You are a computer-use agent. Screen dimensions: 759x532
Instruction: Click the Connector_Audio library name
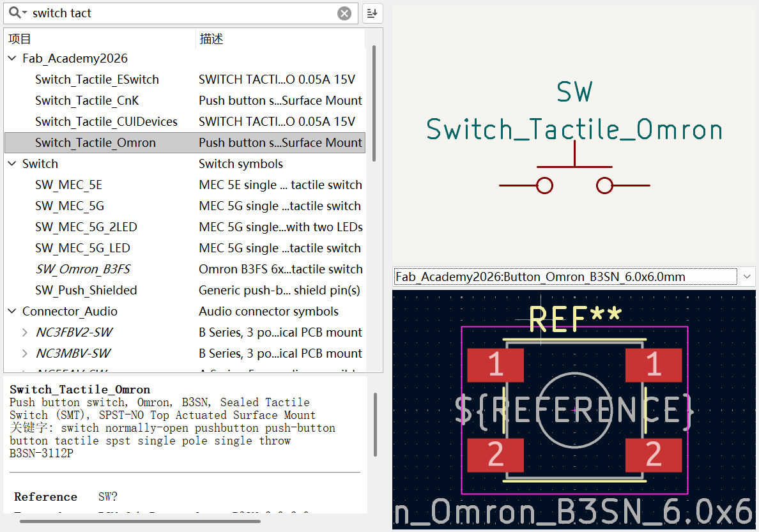tap(70, 311)
